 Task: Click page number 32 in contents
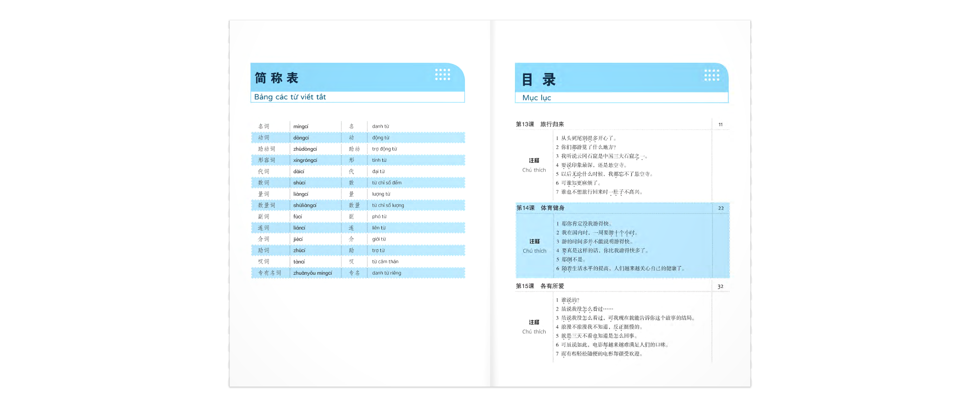(x=720, y=286)
